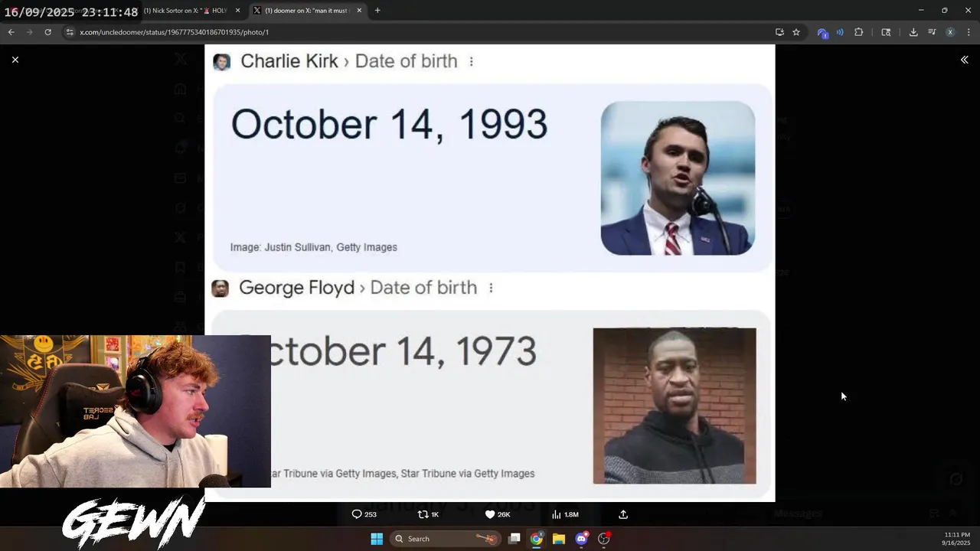The height and width of the screenshot is (551, 980).
Task: Click the site information icon beside the URL
Action: click(70, 32)
